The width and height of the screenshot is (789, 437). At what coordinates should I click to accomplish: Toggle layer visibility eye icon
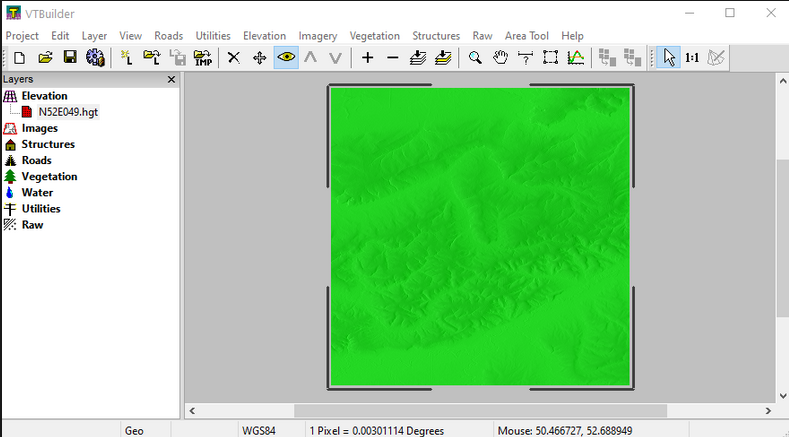[286, 58]
